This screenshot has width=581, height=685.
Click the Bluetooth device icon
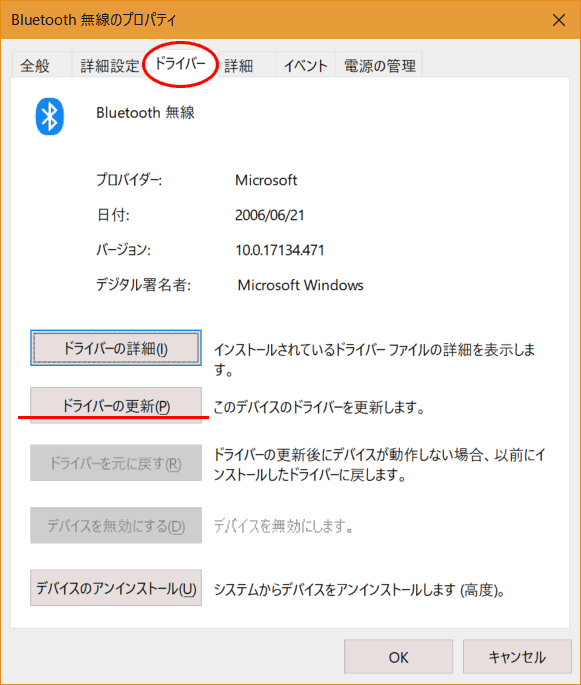tap(49, 116)
